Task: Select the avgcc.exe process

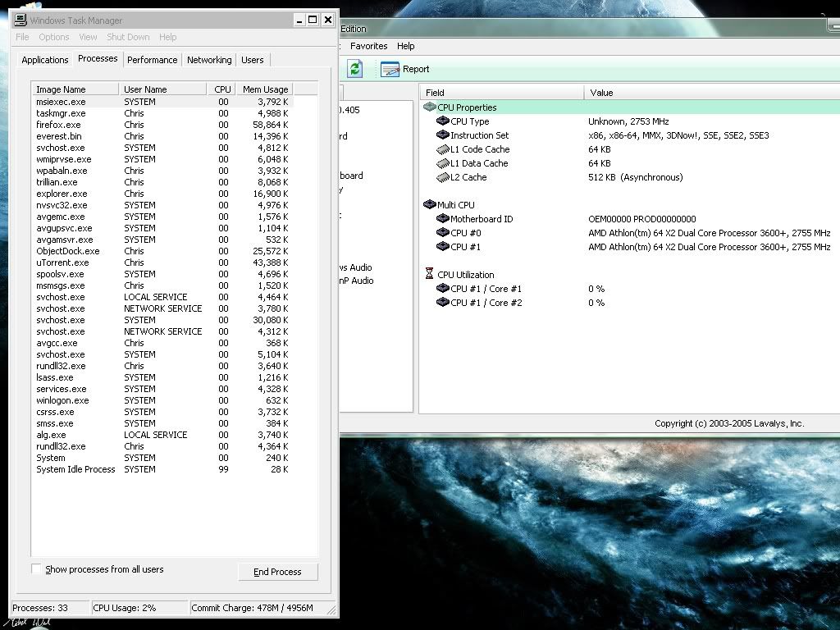Action: [x=163, y=343]
